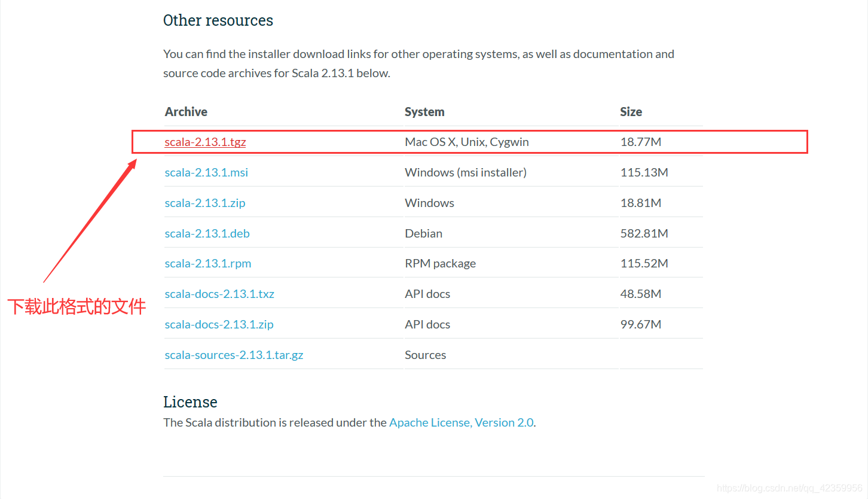Select the 48.58M size value
This screenshot has height=499, width=868.
click(641, 294)
